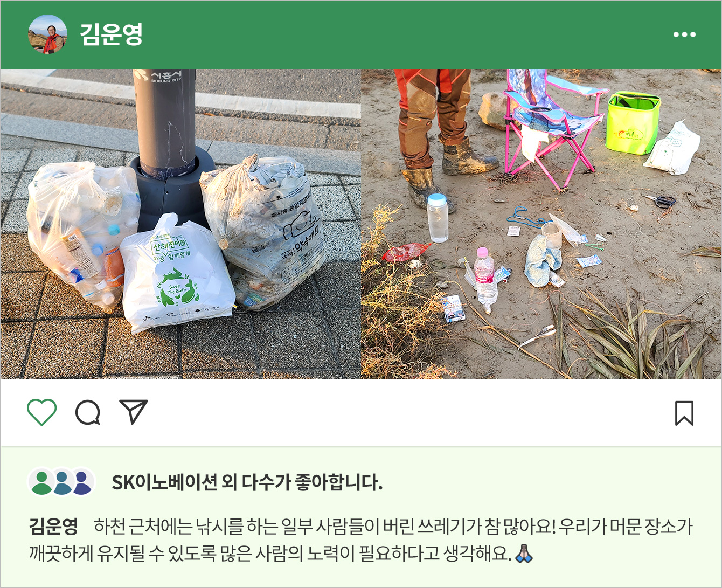Open the three-dot more options menu
This screenshot has height=588, width=722.
tap(684, 34)
